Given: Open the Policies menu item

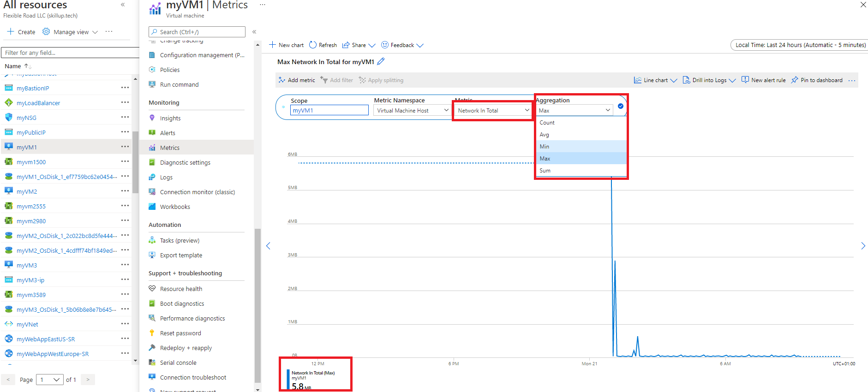Looking at the screenshot, I should point(170,70).
